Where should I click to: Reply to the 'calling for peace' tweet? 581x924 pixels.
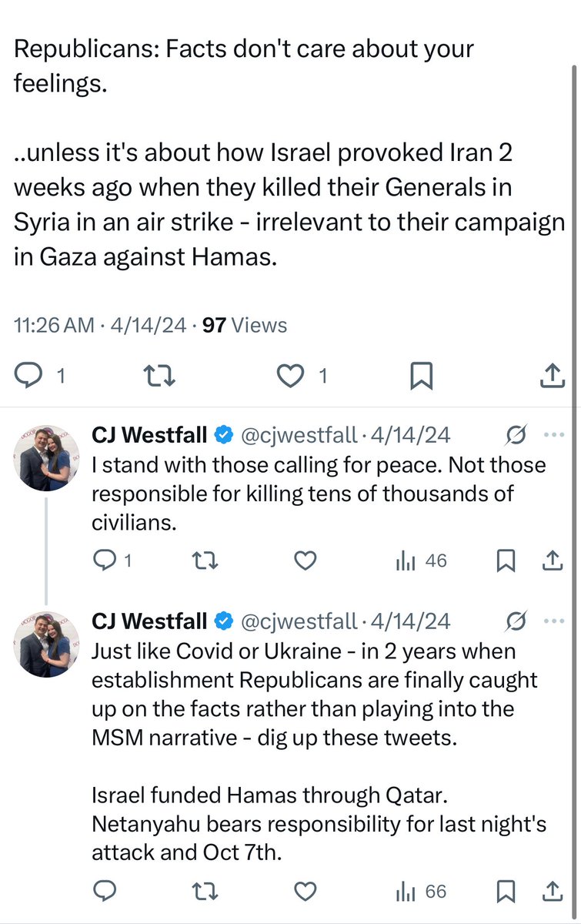click(x=104, y=561)
